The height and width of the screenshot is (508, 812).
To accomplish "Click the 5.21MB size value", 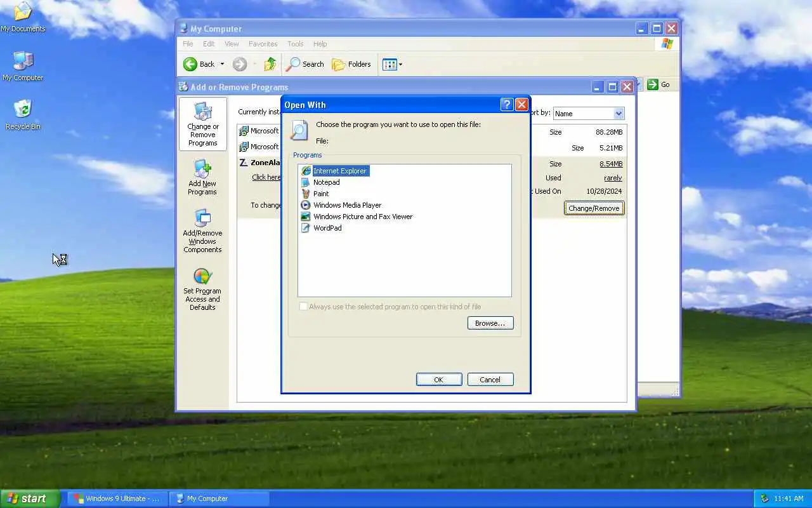I will pos(611,148).
